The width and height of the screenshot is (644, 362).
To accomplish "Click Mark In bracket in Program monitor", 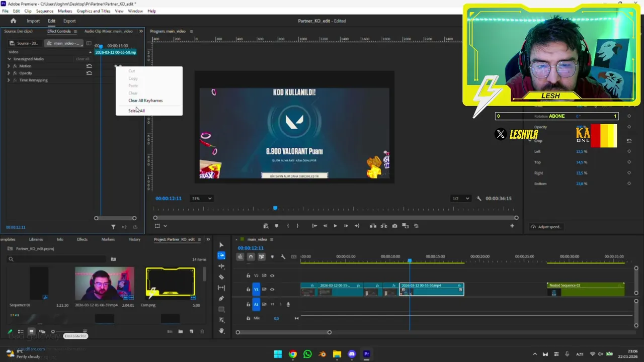I will [288, 226].
